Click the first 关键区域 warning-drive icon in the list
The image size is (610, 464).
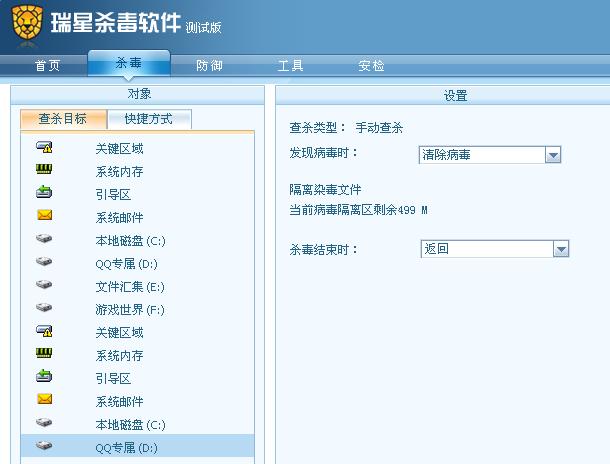(44, 147)
